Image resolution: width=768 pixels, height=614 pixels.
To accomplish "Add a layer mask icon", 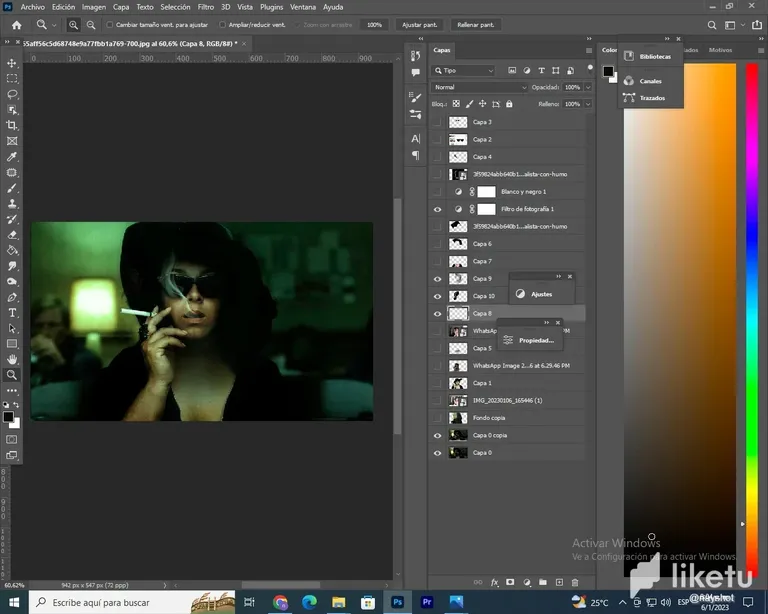I will [510, 582].
